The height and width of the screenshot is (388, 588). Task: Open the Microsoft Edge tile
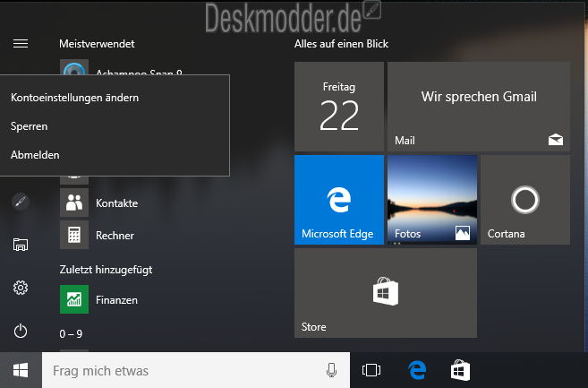(x=339, y=200)
